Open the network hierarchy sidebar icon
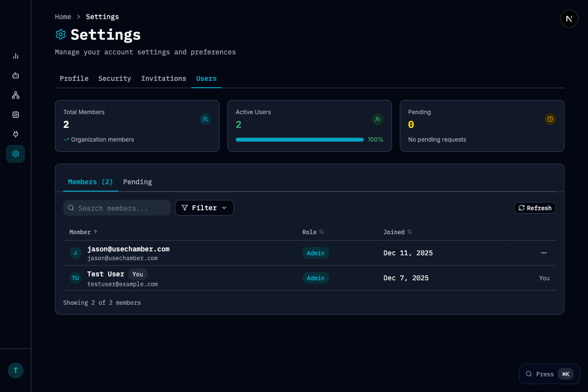Screen dimensions: 588x392 pos(16,95)
